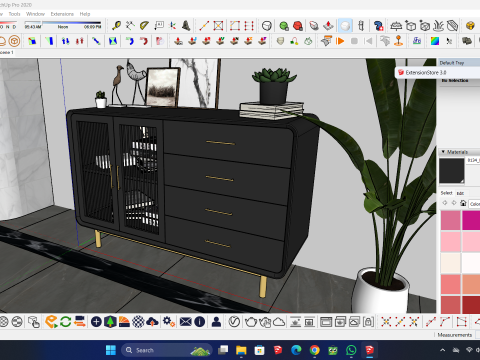Open the Window menu

35,14
